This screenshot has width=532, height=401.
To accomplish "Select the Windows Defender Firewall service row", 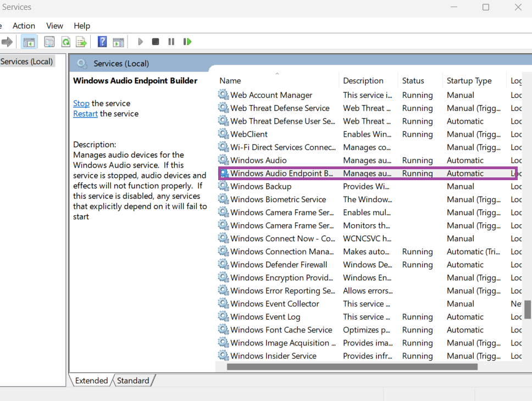I will tap(279, 265).
